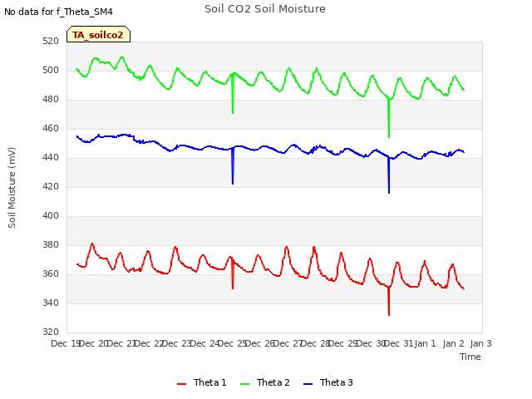Click the Dec 22 x-axis tick label
The height and width of the screenshot is (399, 532).
150,343
